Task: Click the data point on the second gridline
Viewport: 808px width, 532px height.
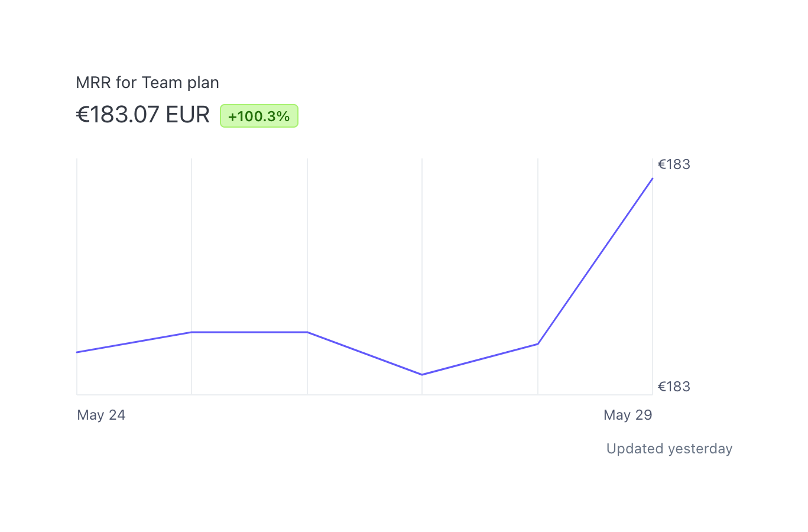Action: tap(192, 332)
